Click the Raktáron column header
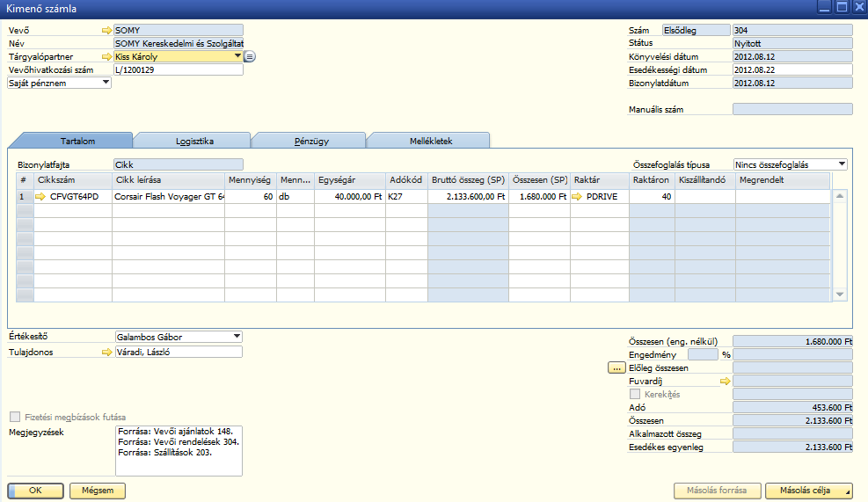This screenshot has height=502, width=868. [x=652, y=180]
